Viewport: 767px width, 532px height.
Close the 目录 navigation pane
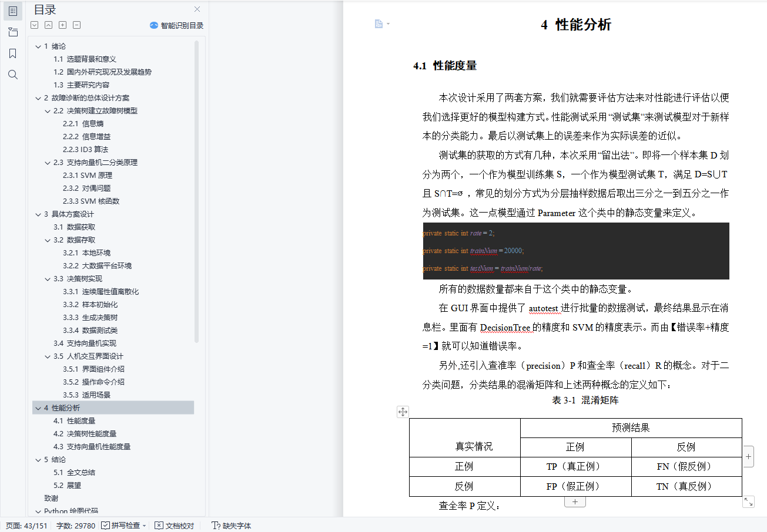tap(197, 9)
